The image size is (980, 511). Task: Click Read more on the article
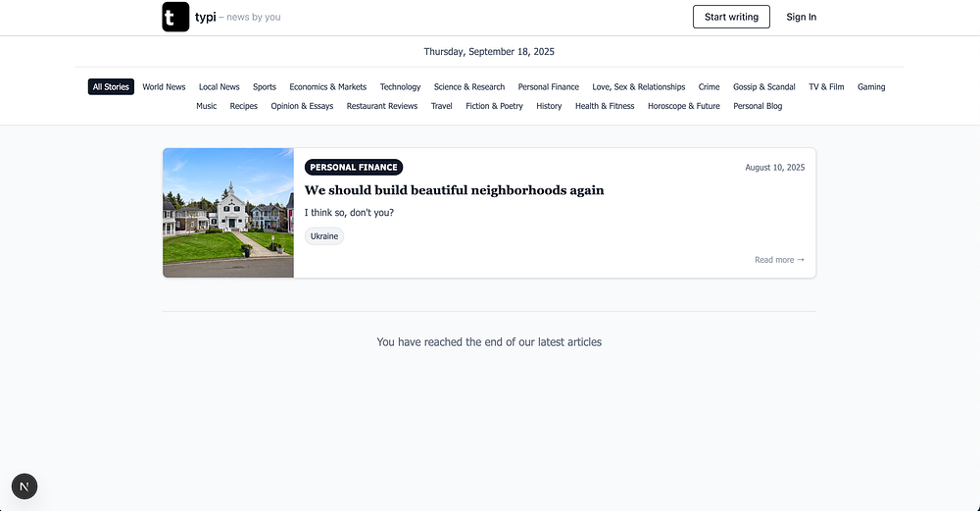point(779,260)
